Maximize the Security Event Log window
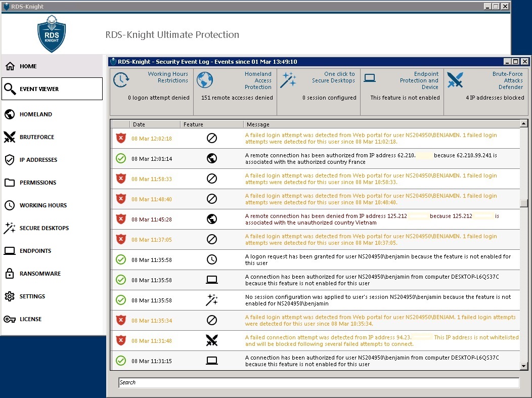The height and width of the screenshot is (398, 532). point(515,61)
